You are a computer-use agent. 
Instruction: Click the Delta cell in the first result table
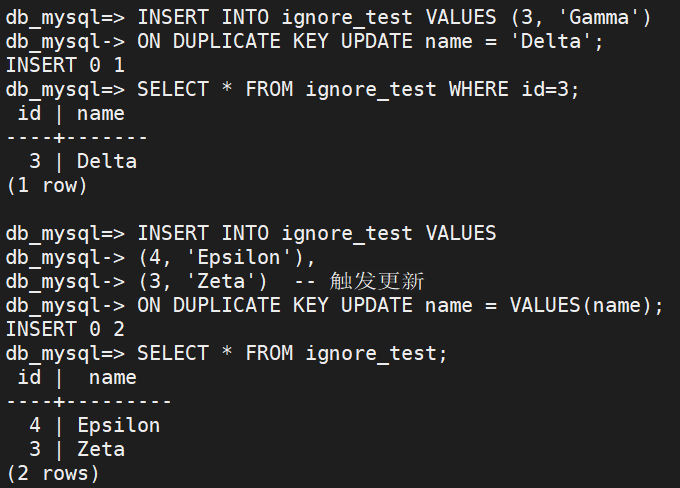tap(106, 161)
